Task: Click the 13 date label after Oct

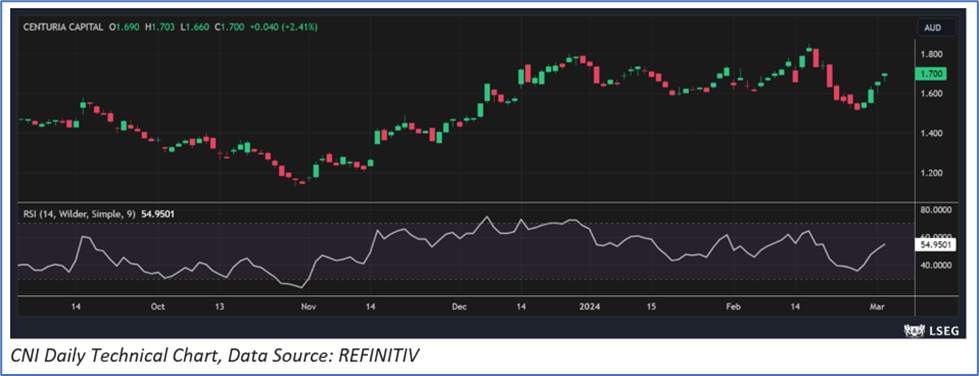Action: 219,307
